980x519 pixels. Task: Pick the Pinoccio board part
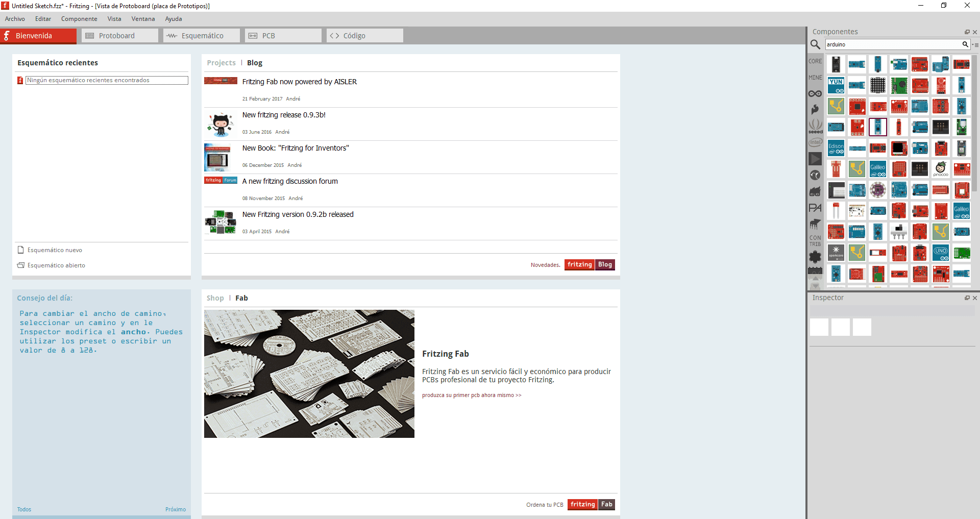(x=941, y=168)
